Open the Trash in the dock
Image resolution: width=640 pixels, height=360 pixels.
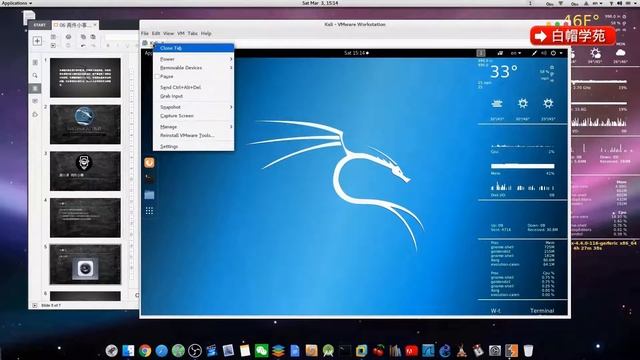[x=528, y=351]
